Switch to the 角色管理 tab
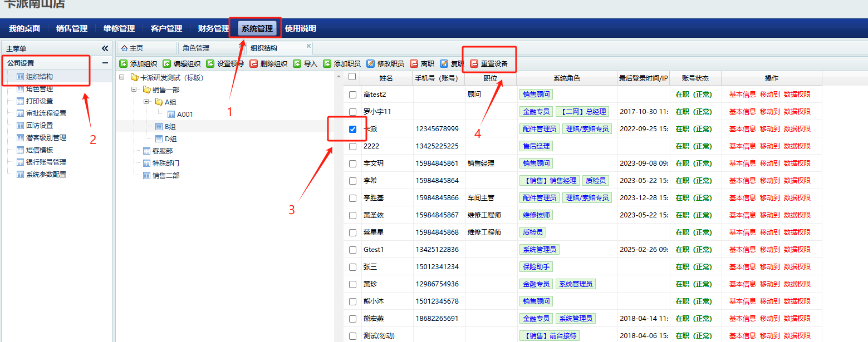 click(x=196, y=48)
